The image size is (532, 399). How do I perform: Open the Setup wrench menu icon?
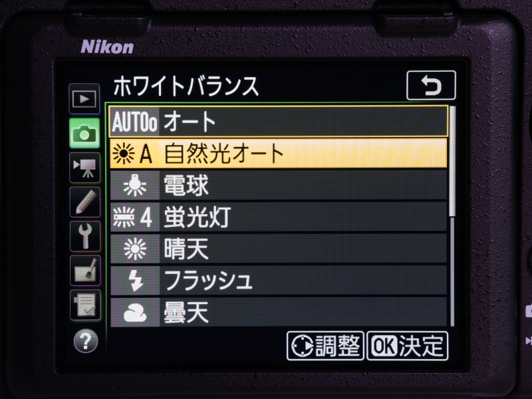[x=85, y=236]
